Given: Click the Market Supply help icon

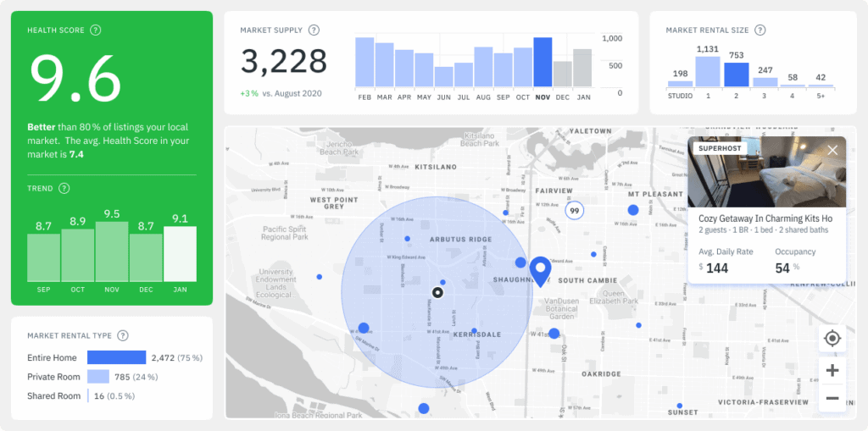Looking at the screenshot, I should coord(314,30).
